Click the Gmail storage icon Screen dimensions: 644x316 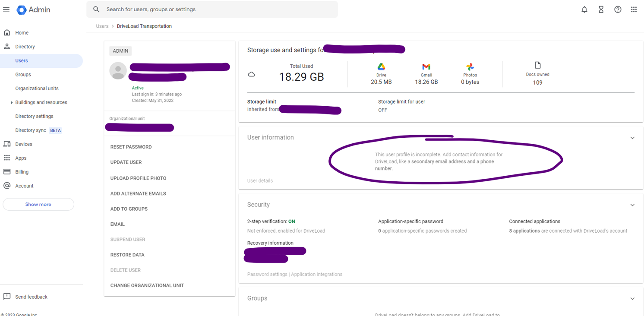pyautogui.click(x=426, y=67)
